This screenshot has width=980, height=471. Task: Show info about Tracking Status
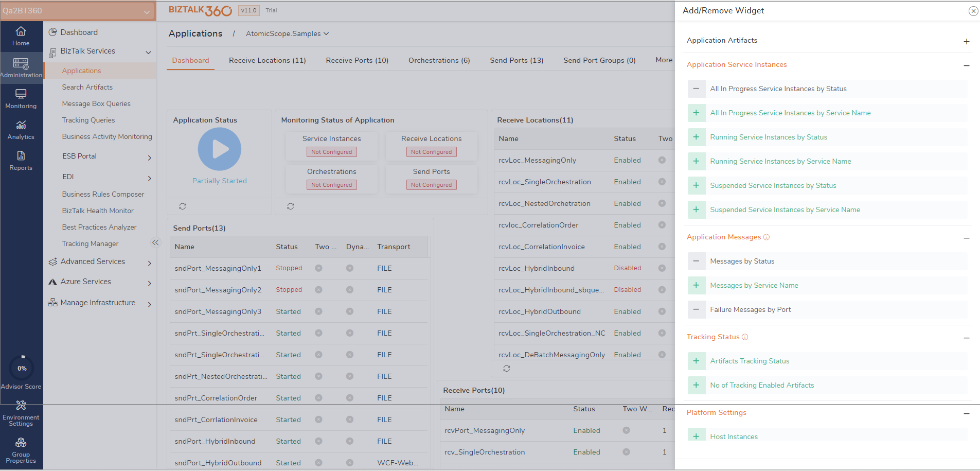pyautogui.click(x=745, y=337)
